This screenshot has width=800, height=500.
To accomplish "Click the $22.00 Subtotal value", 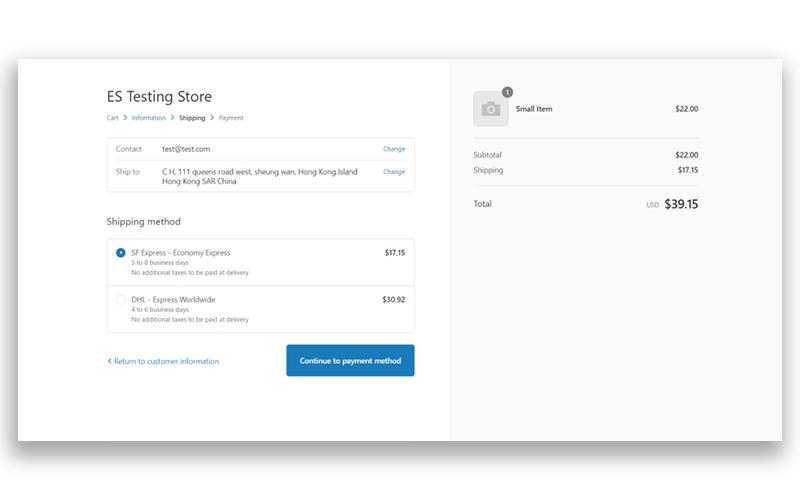I will (687, 155).
